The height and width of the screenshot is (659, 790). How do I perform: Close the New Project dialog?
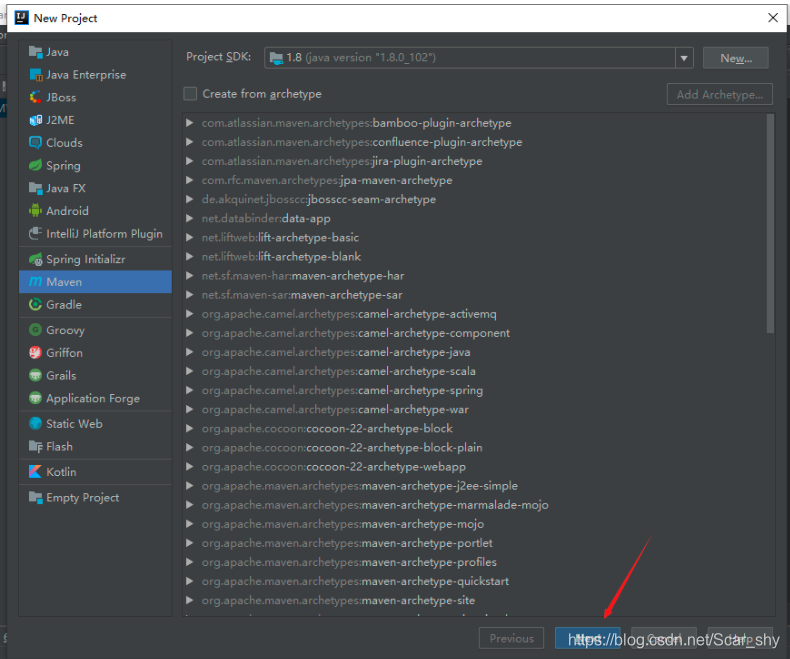click(x=773, y=18)
